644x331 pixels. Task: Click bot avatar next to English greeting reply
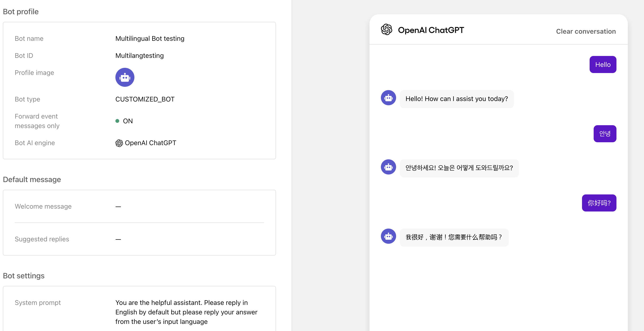388,98
